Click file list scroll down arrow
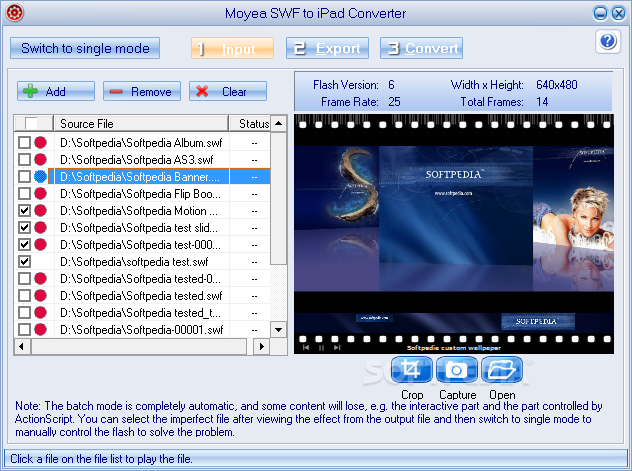The width and height of the screenshot is (632, 471). [279, 330]
